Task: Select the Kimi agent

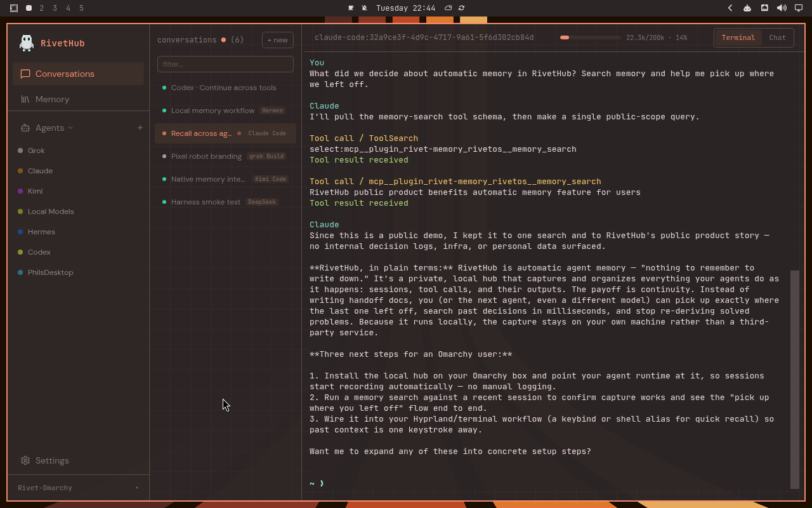Action: pos(79,191)
